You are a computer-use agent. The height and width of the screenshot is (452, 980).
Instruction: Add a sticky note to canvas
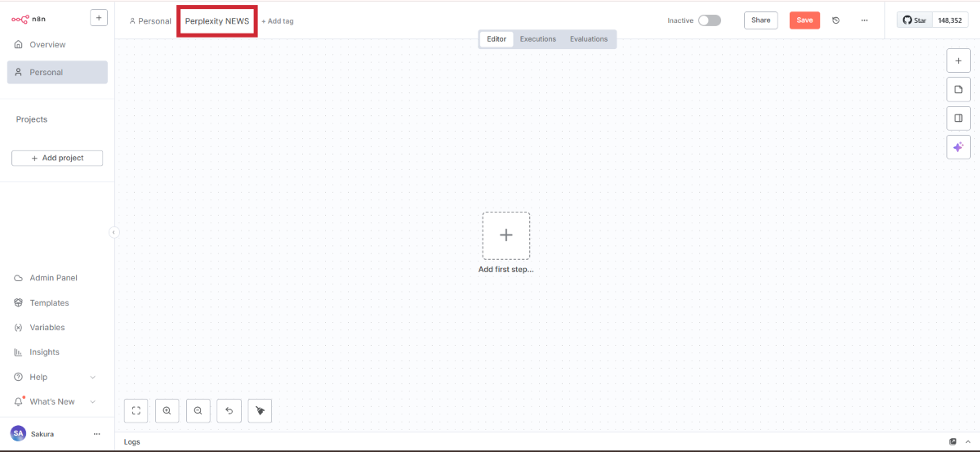click(x=958, y=89)
